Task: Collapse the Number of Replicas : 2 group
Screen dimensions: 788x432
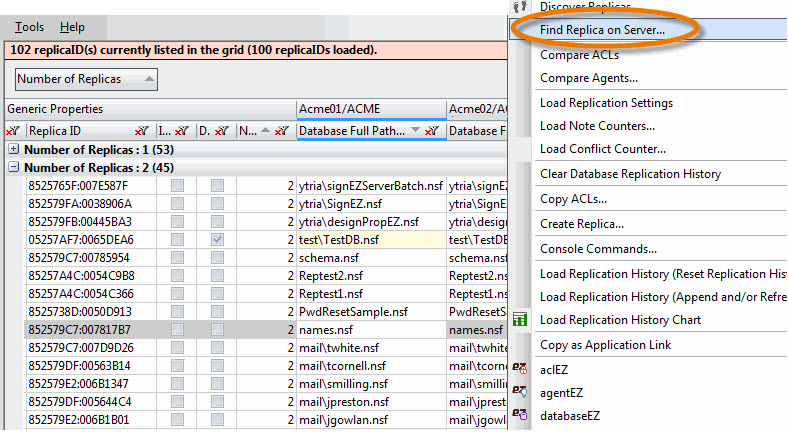Action: tap(14, 168)
